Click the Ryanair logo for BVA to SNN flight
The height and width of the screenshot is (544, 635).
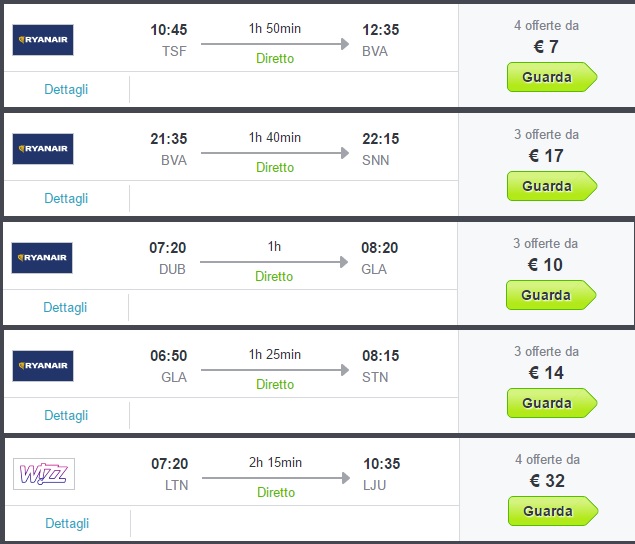(x=43, y=149)
